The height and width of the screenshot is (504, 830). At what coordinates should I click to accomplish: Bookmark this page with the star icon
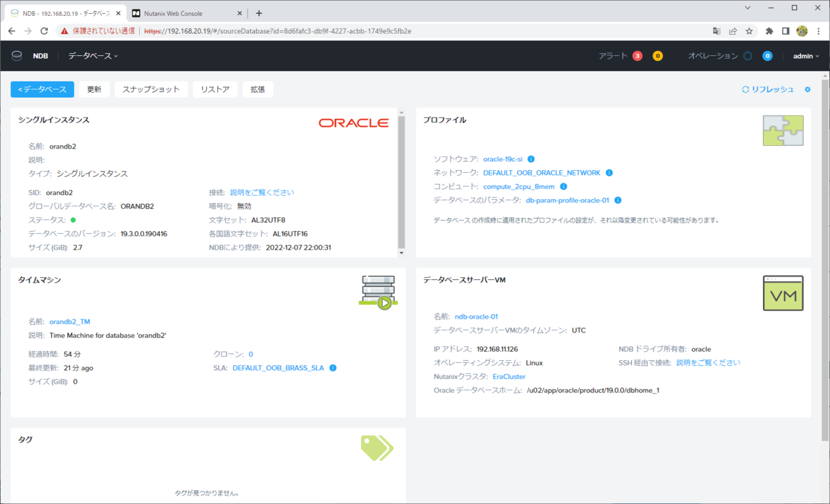click(x=749, y=31)
